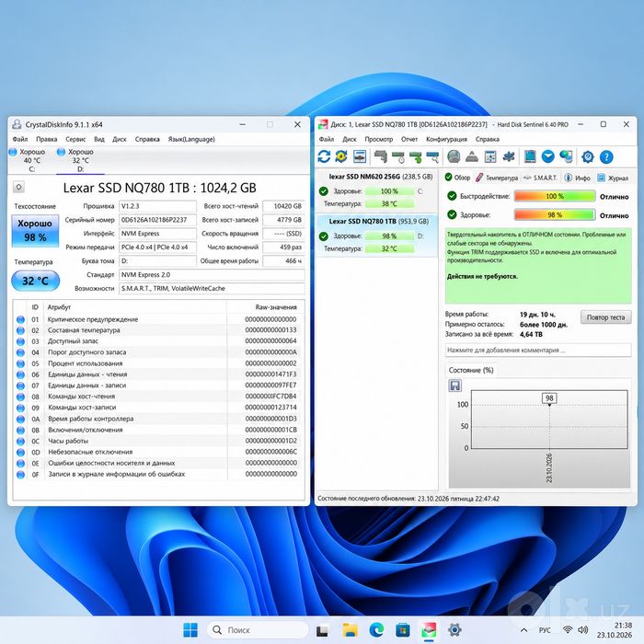Click the comment field Нажмите для добавления комментария
Screen dimensions: 644x644
pyautogui.click(x=538, y=350)
